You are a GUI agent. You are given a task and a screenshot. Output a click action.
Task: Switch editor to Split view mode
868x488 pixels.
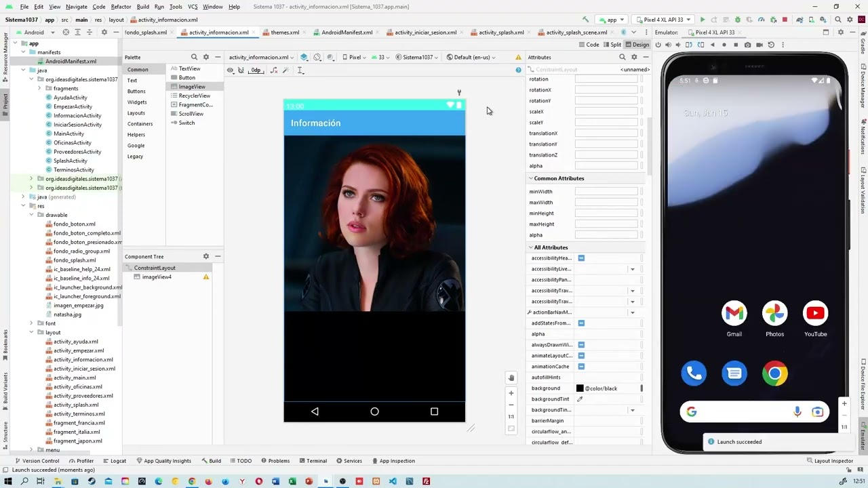[x=612, y=45]
